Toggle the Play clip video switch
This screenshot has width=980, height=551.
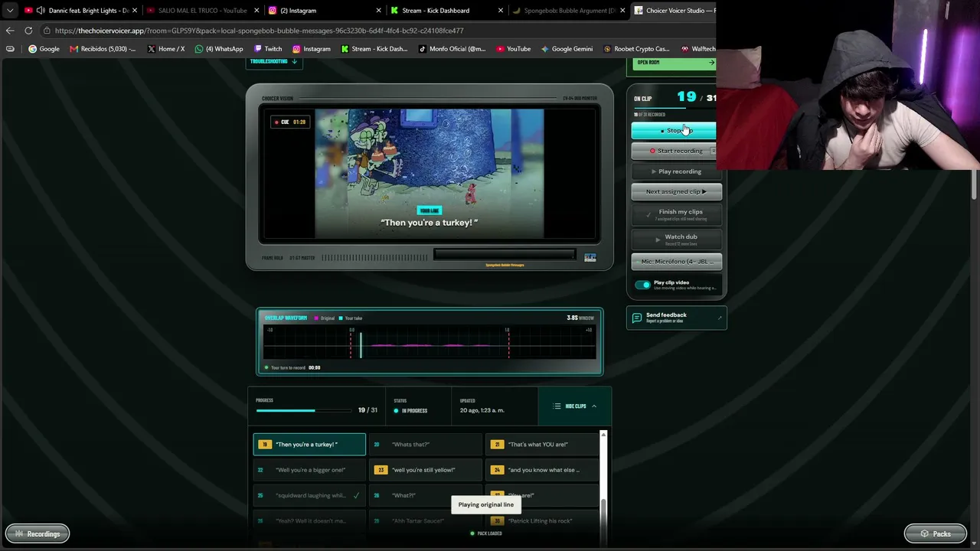[642, 285]
